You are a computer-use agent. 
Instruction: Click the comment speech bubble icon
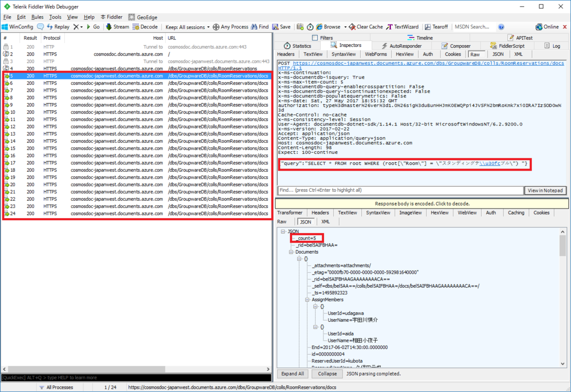40,27
